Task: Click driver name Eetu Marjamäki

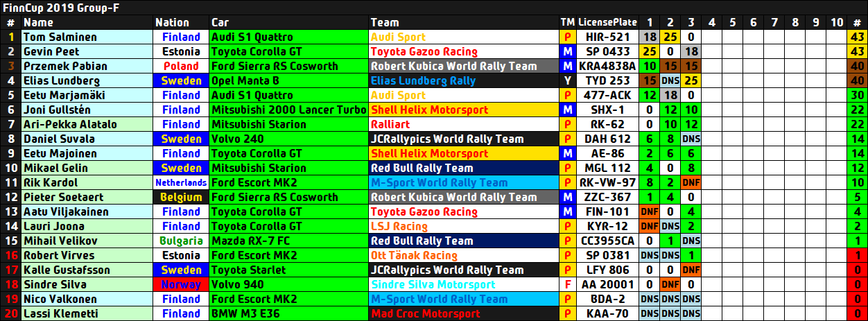Action: pos(66,95)
